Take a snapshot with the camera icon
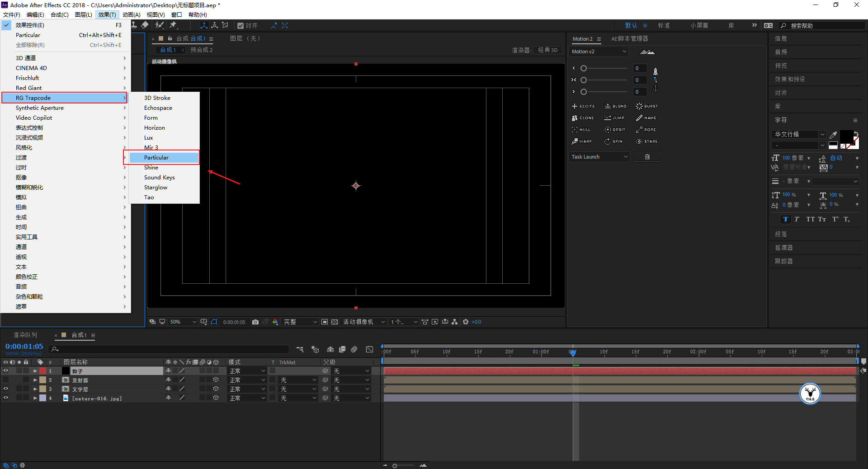868x469 pixels. 255,322
